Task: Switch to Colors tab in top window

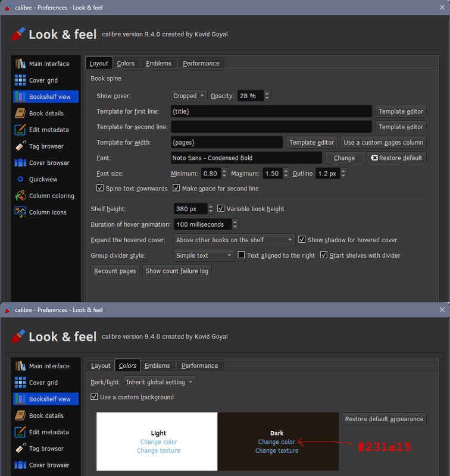Action: point(126,64)
